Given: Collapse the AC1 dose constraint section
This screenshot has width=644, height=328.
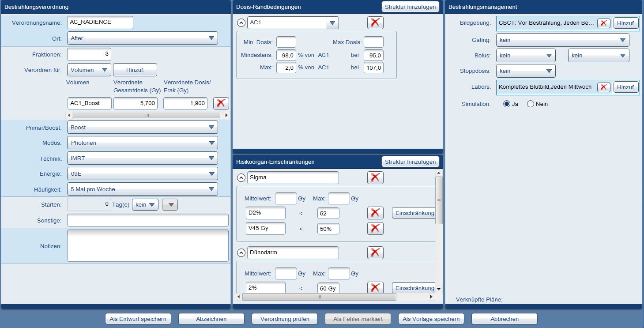Looking at the screenshot, I should pos(241,23).
